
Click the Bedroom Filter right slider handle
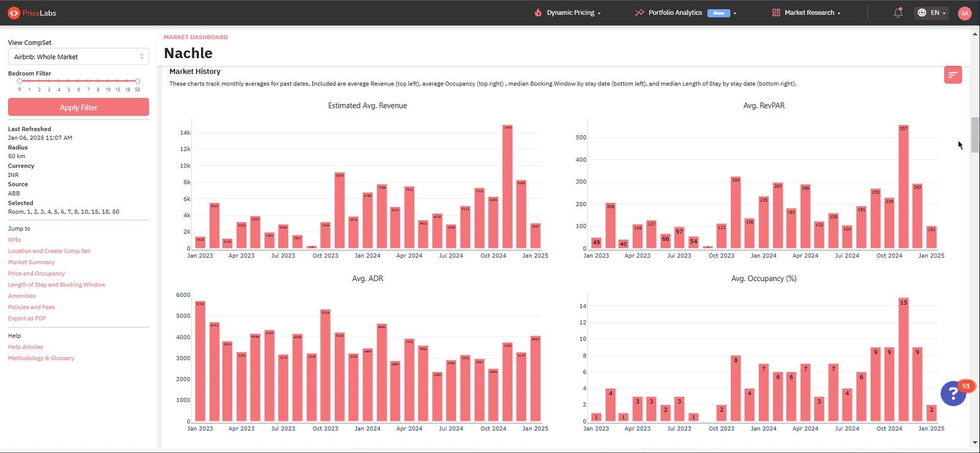point(138,81)
